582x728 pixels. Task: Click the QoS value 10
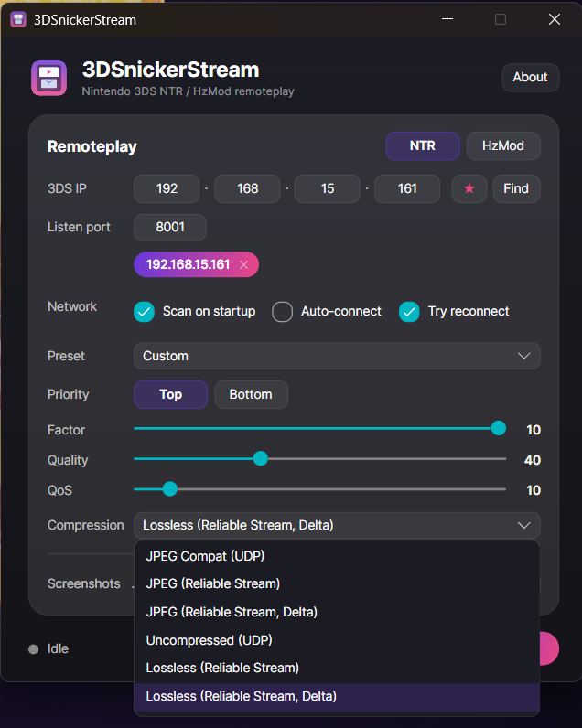(x=533, y=490)
